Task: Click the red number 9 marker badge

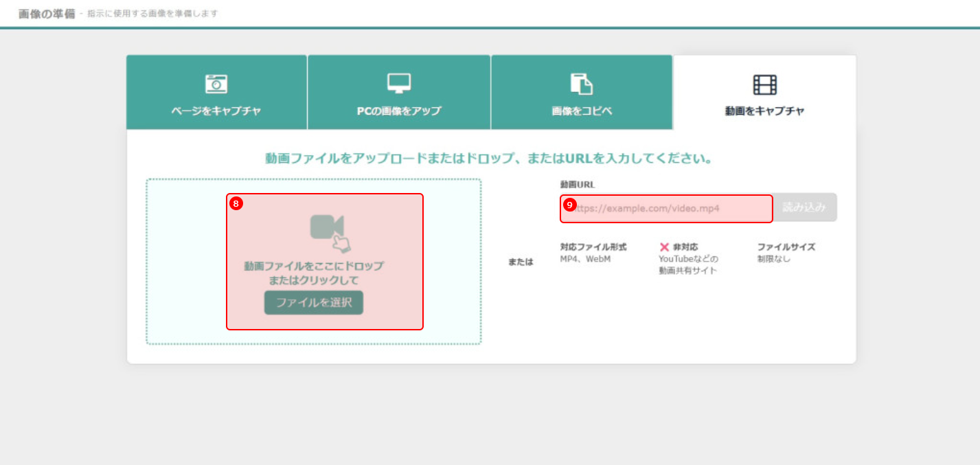Action: (569, 205)
